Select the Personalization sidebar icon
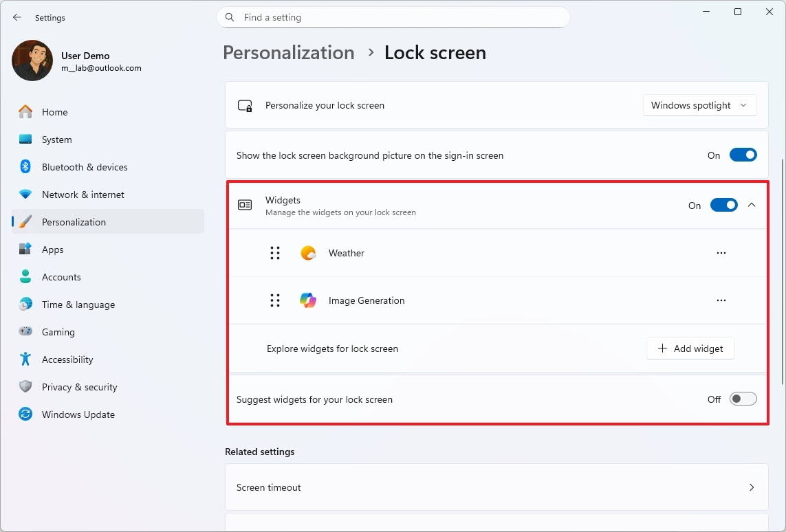This screenshot has width=786, height=532. (x=25, y=221)
